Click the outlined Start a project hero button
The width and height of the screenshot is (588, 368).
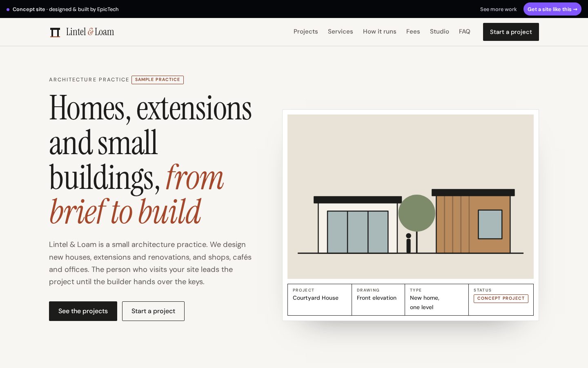(x=153, y=311)
